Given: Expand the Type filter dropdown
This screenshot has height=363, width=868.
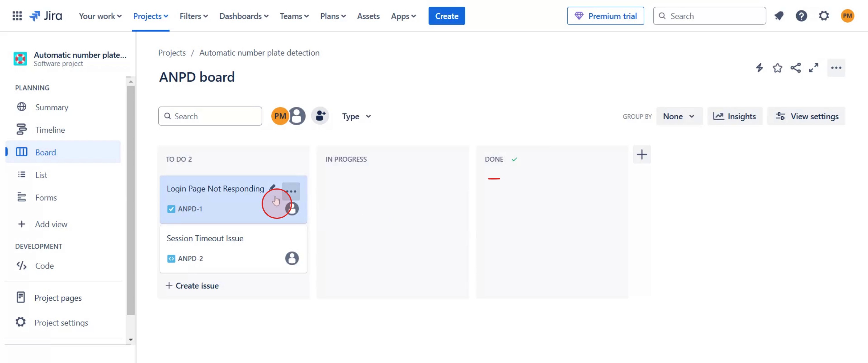Looking at the screenshot, I should pos(356,116).
